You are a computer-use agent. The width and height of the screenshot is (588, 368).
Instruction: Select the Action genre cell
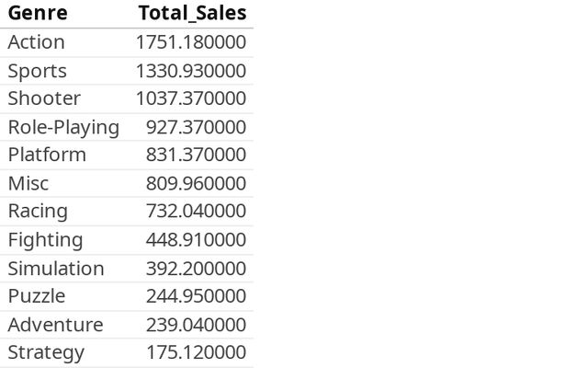coord(36,42)
